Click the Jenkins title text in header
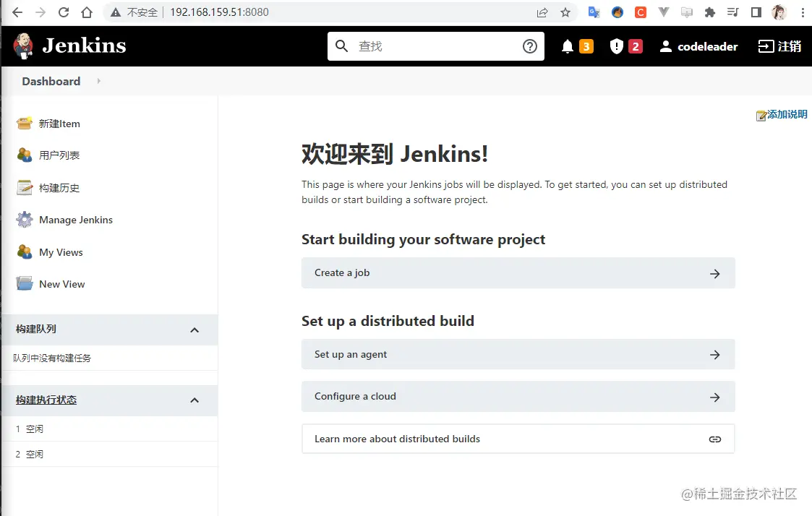The image size is (812, 516). (84, 46)
